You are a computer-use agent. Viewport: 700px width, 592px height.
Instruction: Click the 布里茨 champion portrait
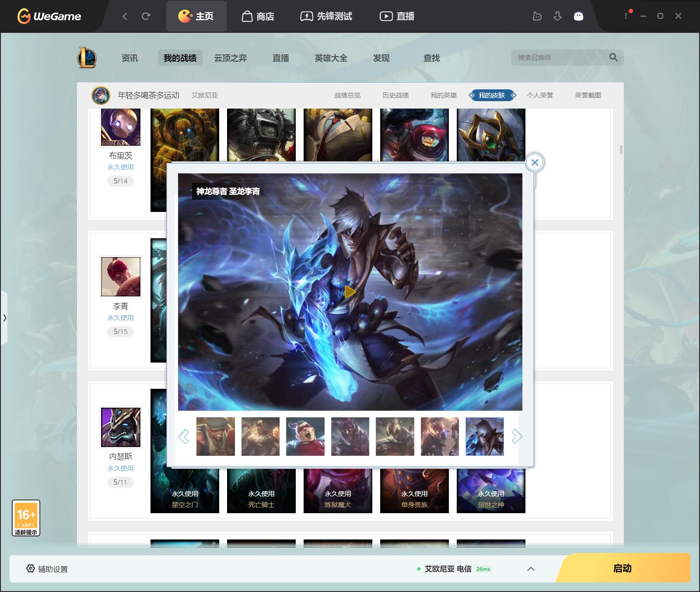coord(121,127)
